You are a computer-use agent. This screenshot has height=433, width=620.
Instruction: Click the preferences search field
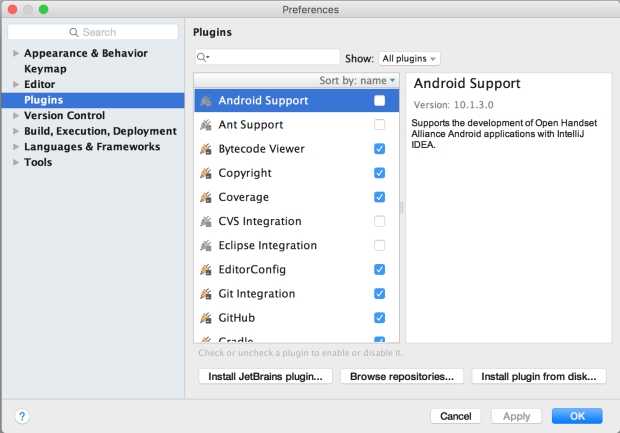[95, 32]
